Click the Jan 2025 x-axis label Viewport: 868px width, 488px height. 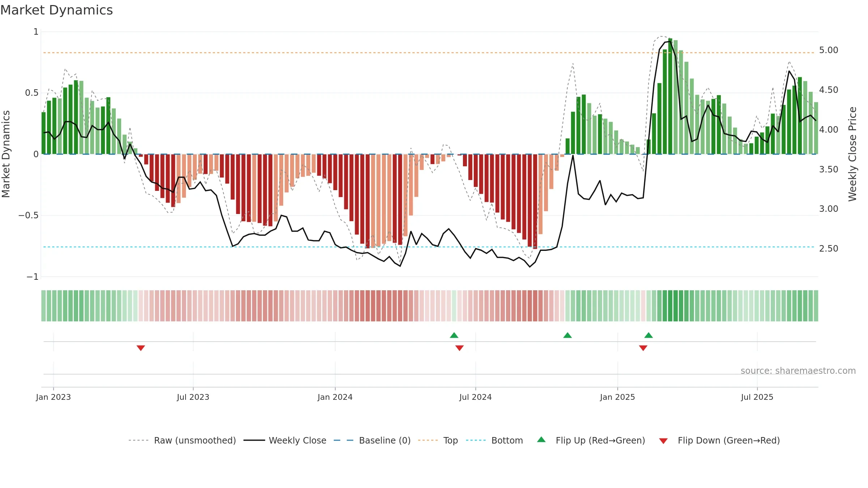pos(617,397)
